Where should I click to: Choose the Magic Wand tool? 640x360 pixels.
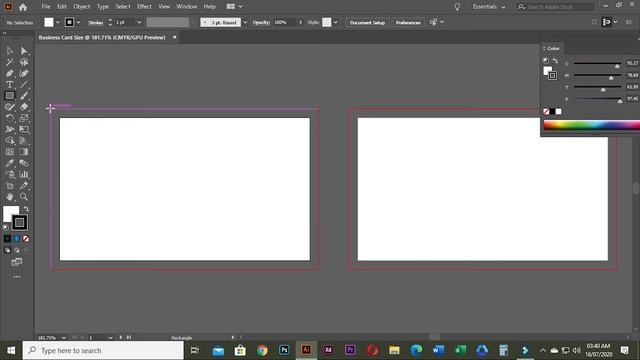[10, 62]
